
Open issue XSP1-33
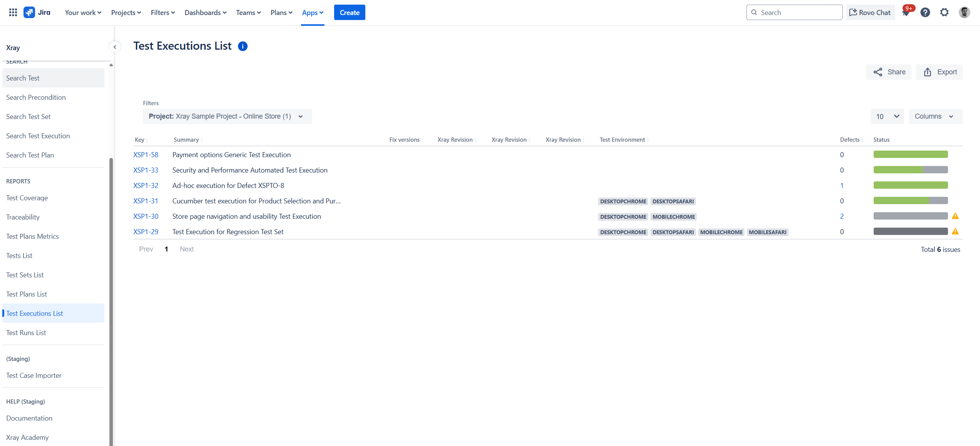(146, 170)
